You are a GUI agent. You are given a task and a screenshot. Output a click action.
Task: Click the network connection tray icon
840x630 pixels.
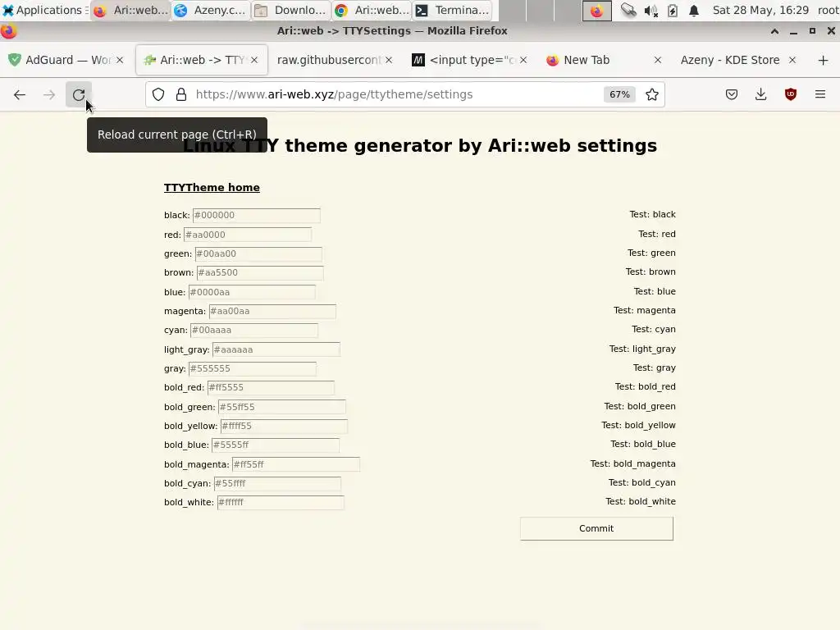tap(628, 10)
